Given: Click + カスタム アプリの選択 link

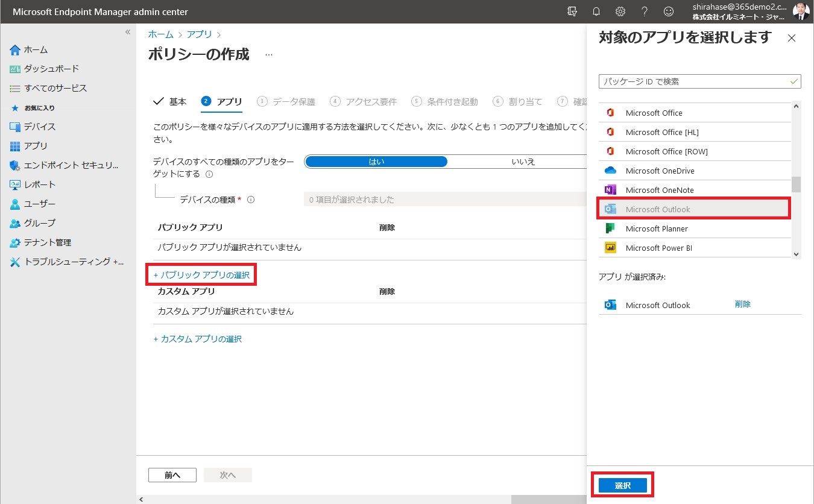Looking at the screenshot, I should point(198,339).
